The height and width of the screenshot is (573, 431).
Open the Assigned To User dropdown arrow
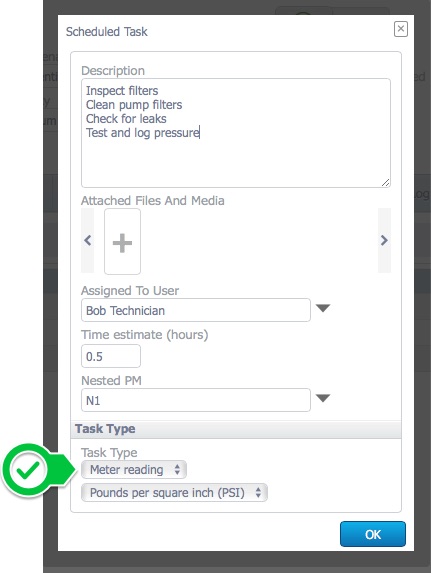323,308
